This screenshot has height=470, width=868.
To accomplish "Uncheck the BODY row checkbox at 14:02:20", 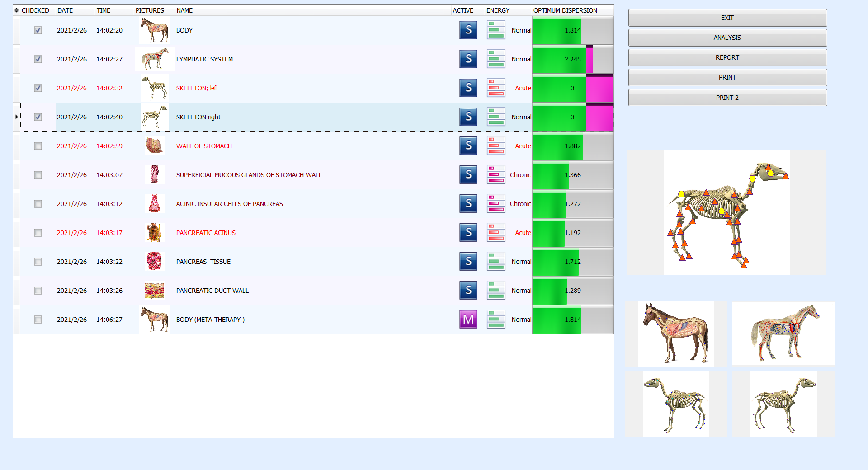I will coord(38,30).
